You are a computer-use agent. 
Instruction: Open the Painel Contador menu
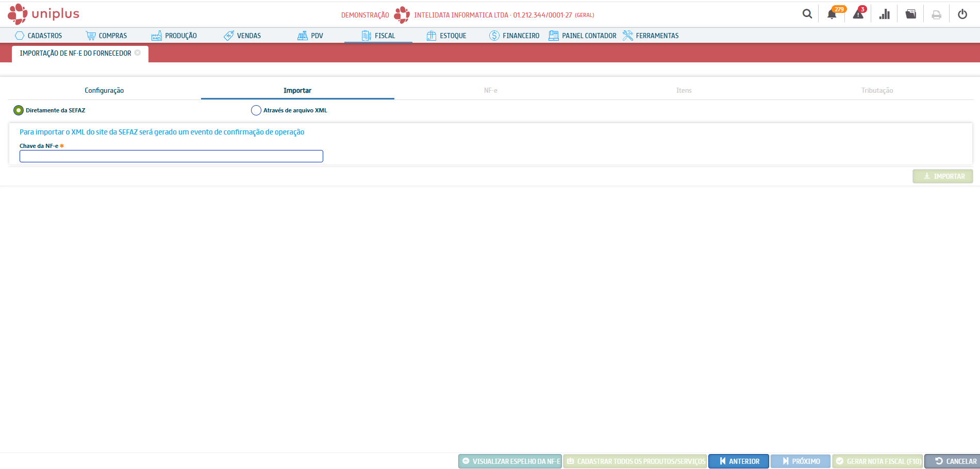pyautogui.click(x=583, y=36)
